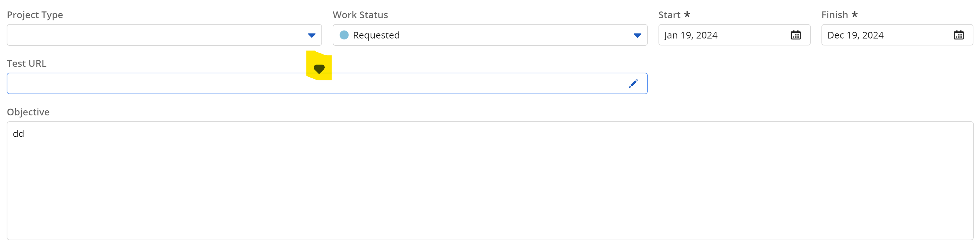Expand the Project Type dropdown arrow
The height and width of the screenshot is (248, 980).
coord(312,35)
